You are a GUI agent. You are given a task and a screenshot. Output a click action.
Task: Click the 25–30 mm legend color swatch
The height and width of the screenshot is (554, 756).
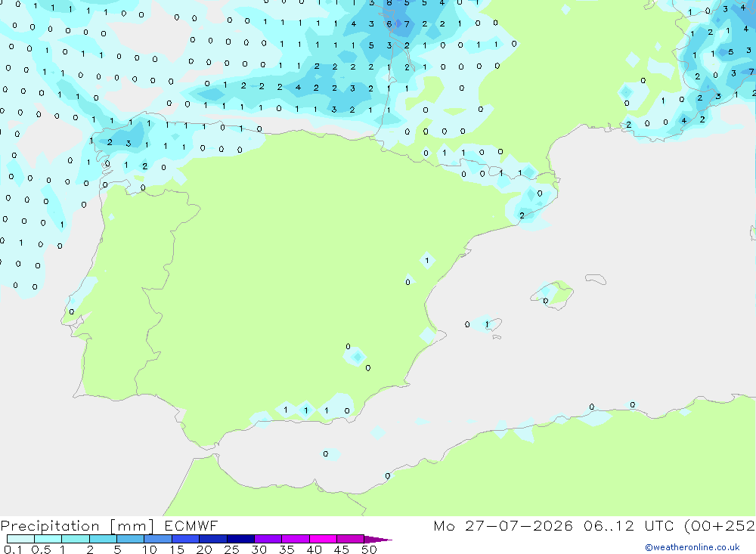coord(240,539)
